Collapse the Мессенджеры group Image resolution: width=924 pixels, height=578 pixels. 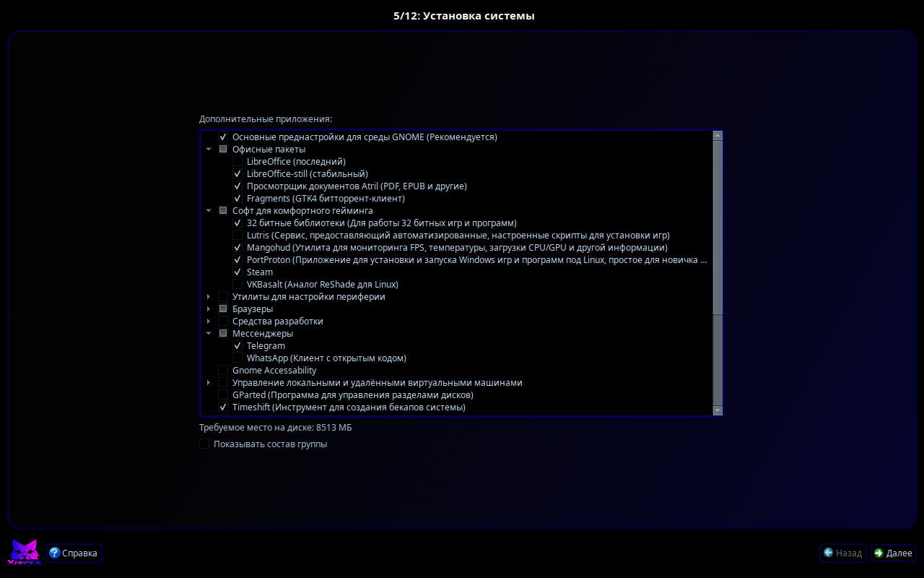pyautogui.click(x=209, y=334)
